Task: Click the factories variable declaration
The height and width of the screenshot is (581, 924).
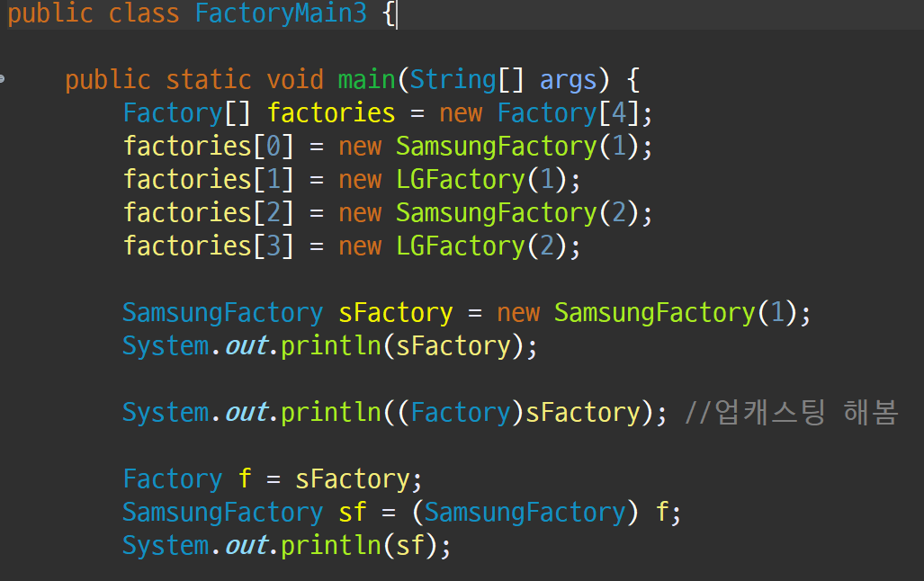Action: tap(331, 113)
